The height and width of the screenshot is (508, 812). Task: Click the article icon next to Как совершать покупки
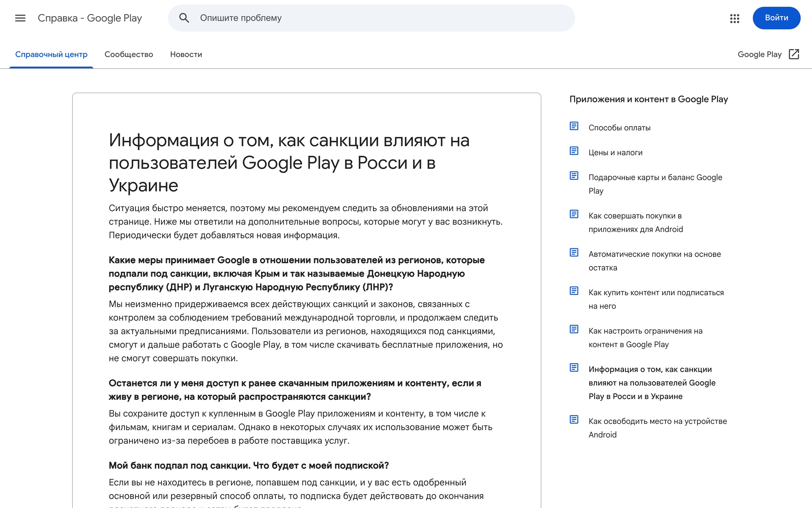tap(574, 214)
